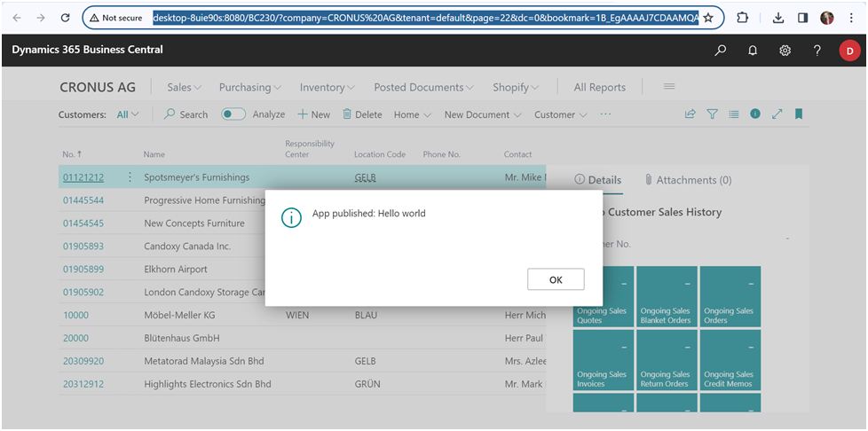This screenshot has width=868, height=431.
Task: Toggle the Analyze mode switch
Action: (x=233, y=114)
